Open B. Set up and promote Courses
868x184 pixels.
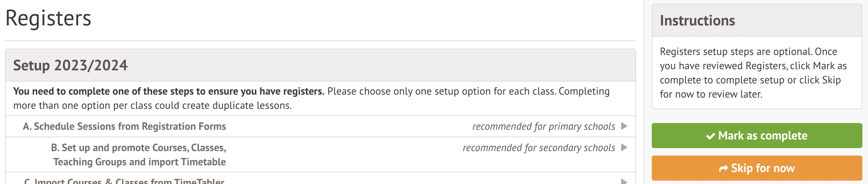pyautogui.click(x=139, y=148)
